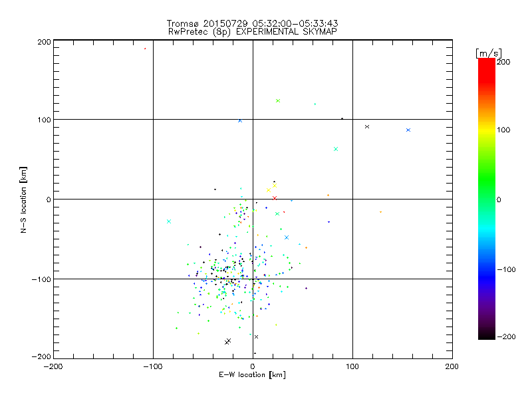
Task: Pick the blue X marker at far right
Action: point(408,130)
